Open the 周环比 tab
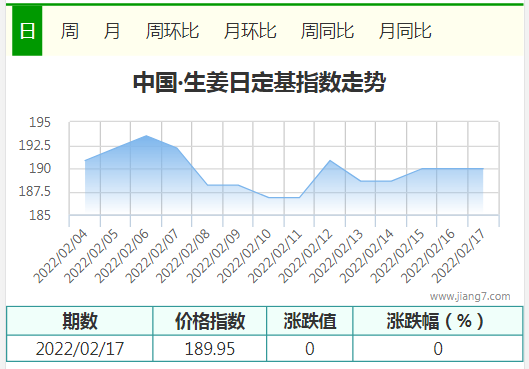The height and width of the screenshot is (369, 529). click(x=172, y=31)
